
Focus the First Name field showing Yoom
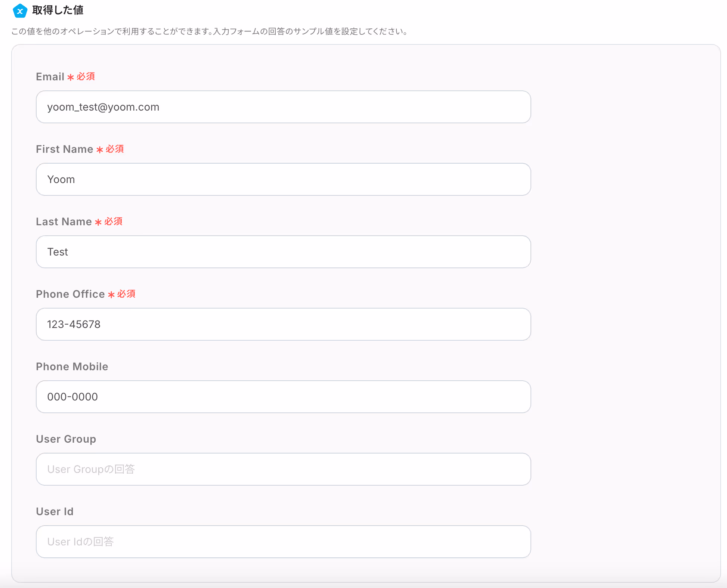click(283, 179)
